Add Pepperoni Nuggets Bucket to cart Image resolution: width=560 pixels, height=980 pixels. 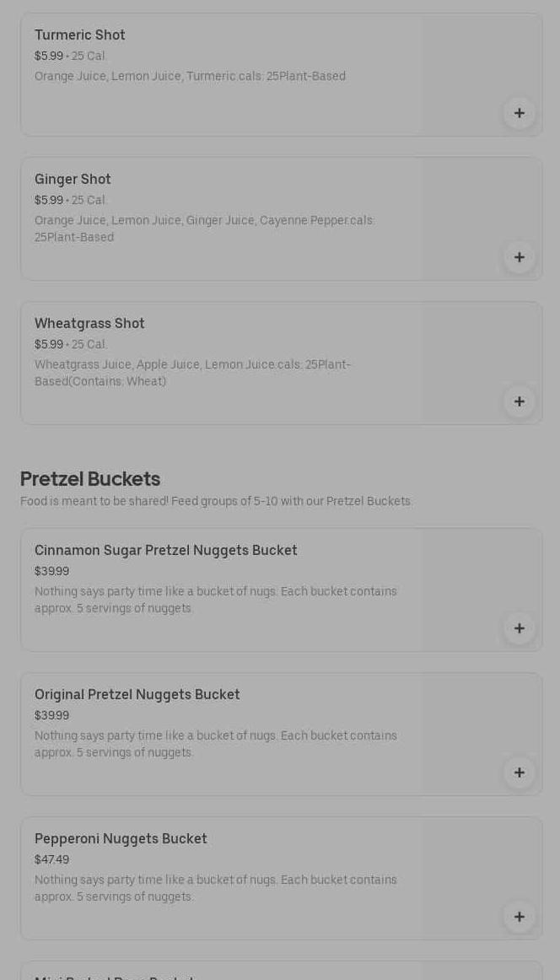(x=520, y=917)
